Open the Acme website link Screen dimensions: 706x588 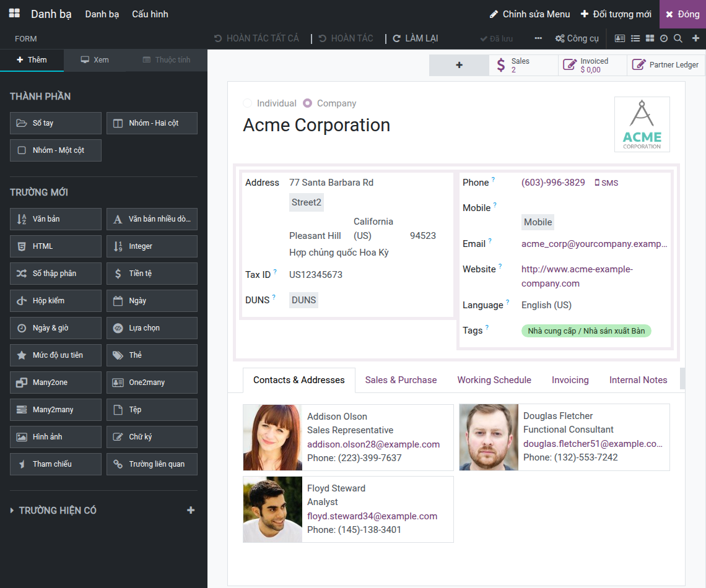[x=577, y=276]
